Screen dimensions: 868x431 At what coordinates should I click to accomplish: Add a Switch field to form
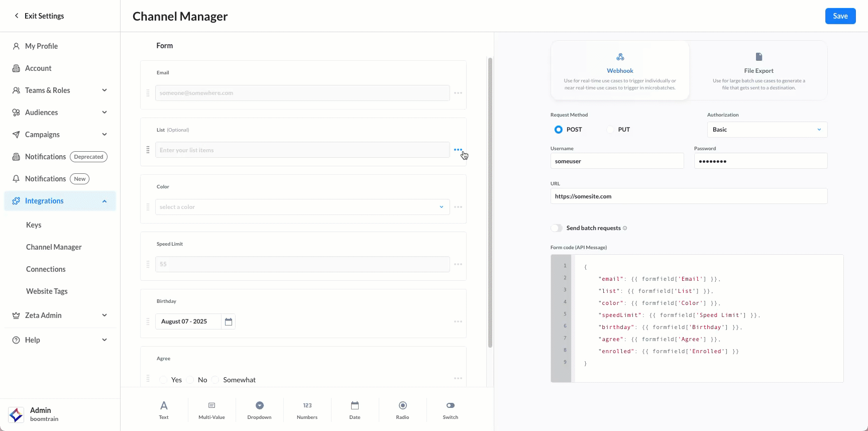tap(450, 410)
